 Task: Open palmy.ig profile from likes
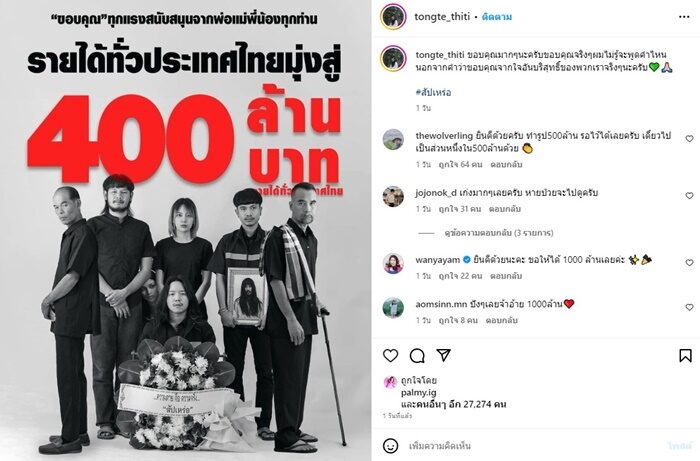point(418,393)
